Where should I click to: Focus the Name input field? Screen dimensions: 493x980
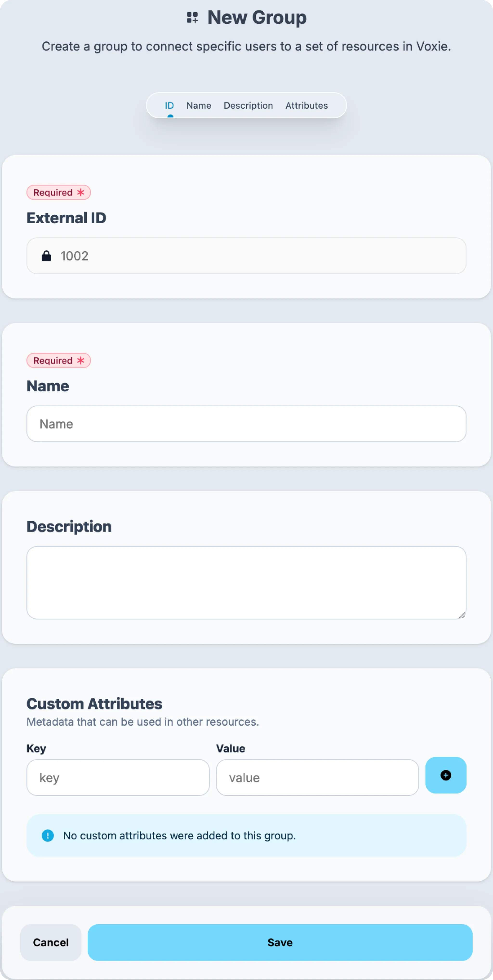[x=246, y=423]
